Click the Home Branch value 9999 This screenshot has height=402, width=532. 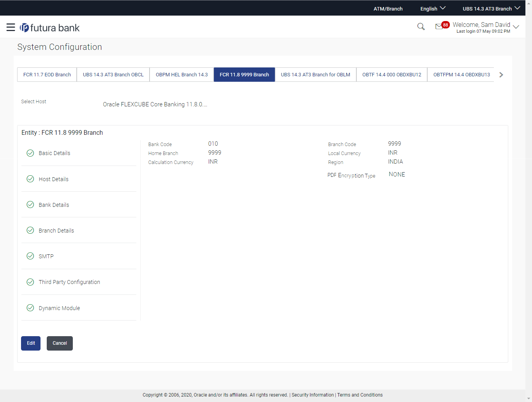[215, 153]
